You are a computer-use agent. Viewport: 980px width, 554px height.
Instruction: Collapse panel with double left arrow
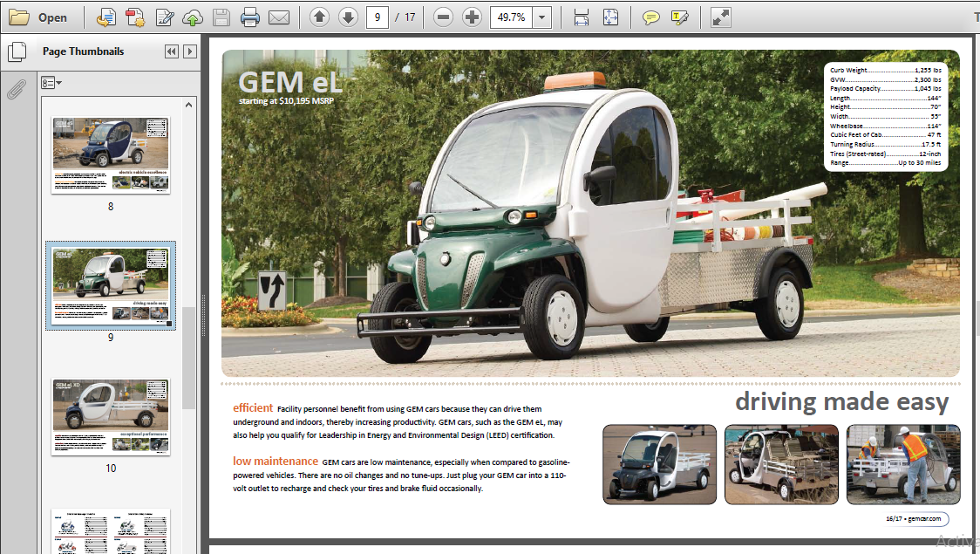pyautogui.click(x=171, y=51)
